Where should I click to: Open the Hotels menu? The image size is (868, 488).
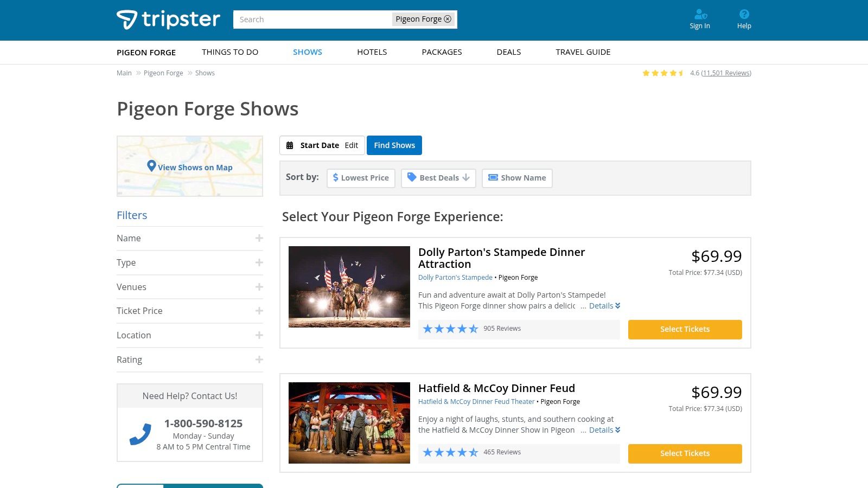(372, 52)
